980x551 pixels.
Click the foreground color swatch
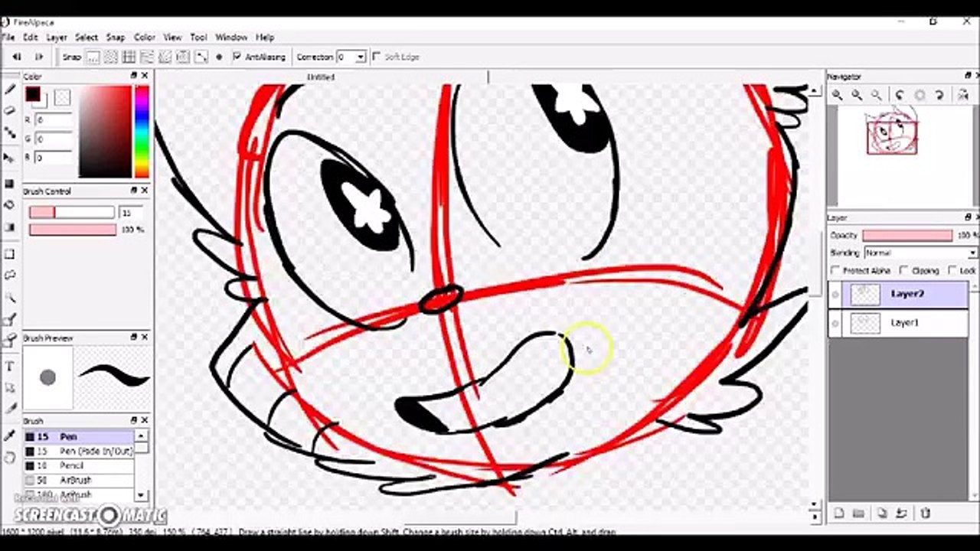click(33, 94)
